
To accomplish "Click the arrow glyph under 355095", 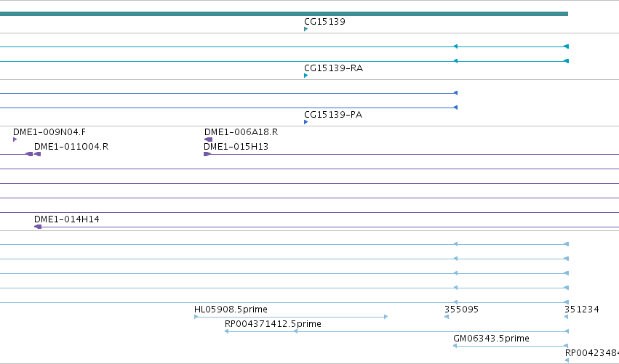I will click(x=447, y=317).
